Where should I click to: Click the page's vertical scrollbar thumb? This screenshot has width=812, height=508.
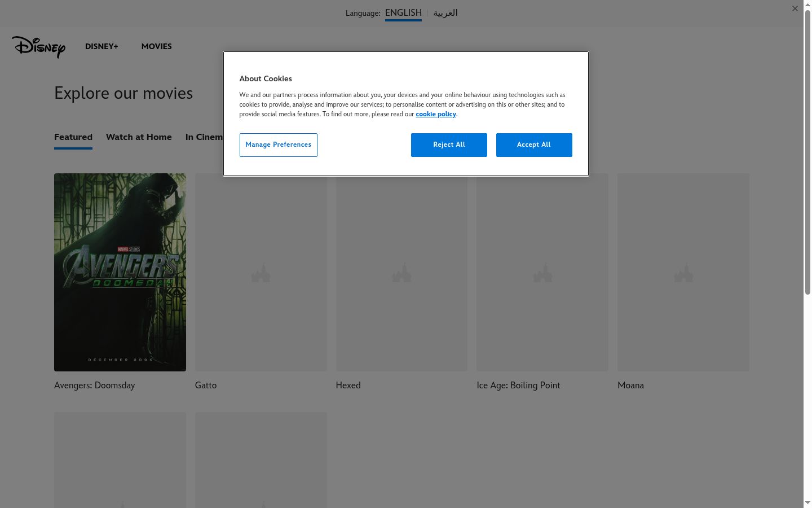tap(807, 151)
